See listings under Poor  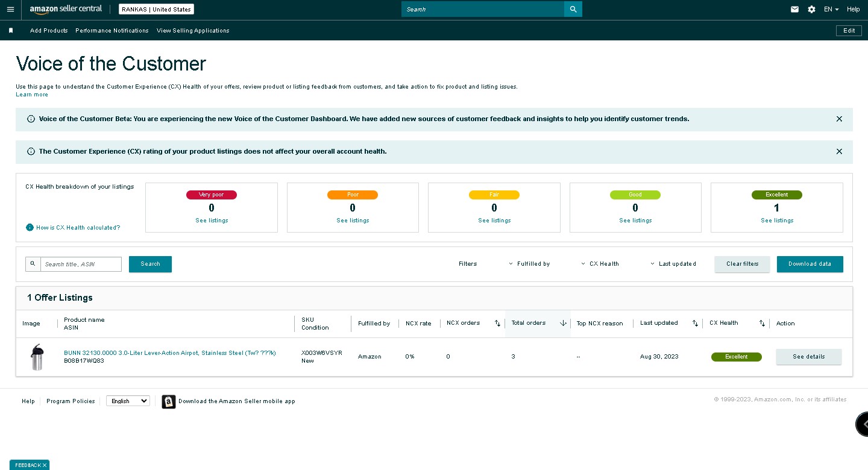click(353, 221)
